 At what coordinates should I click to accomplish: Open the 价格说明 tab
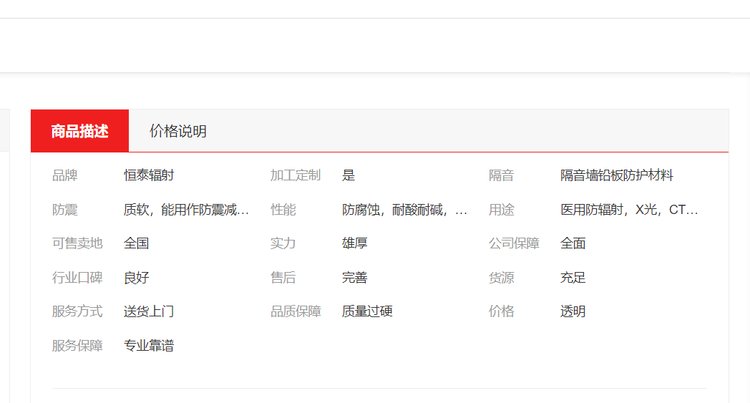pyautogui.click(x=178, y=131)
